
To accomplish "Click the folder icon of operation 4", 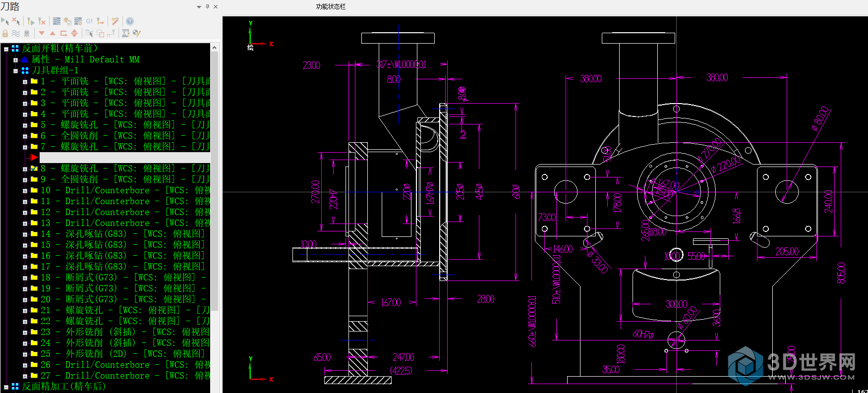I will 34,114.
